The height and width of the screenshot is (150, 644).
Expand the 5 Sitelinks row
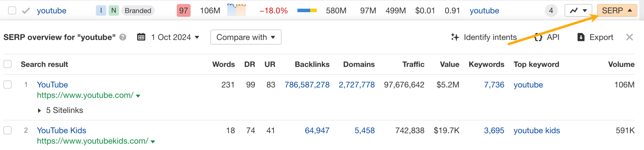39,110
